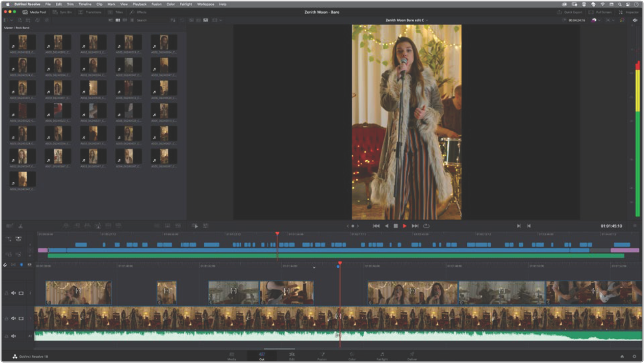Lock audio track A1
This screenshot has width=644, height=363.
[7, 337]
